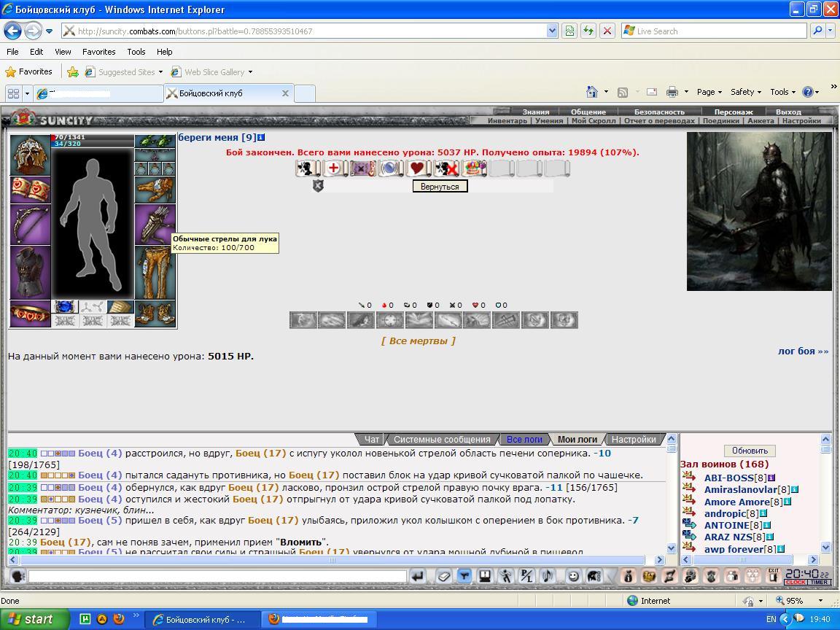Open the zoom level 95% dropdown
The width and height of the screenshot is (840, 630).
pos(820,601)
